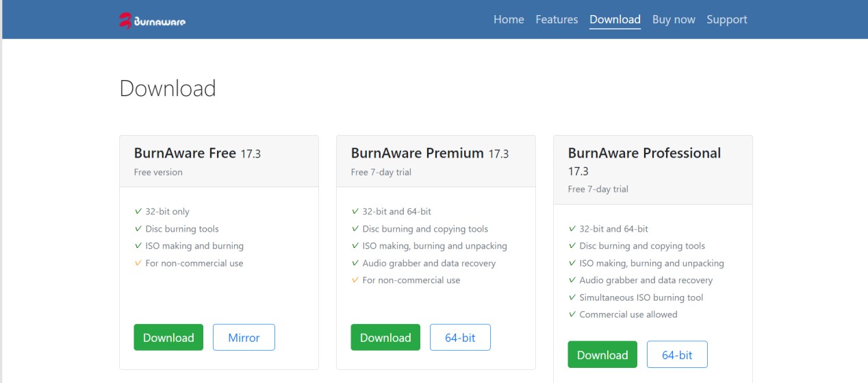Screen dimensions: 868x383
Task: Get the Premium 64-bit version
Action: pos(460,337)
